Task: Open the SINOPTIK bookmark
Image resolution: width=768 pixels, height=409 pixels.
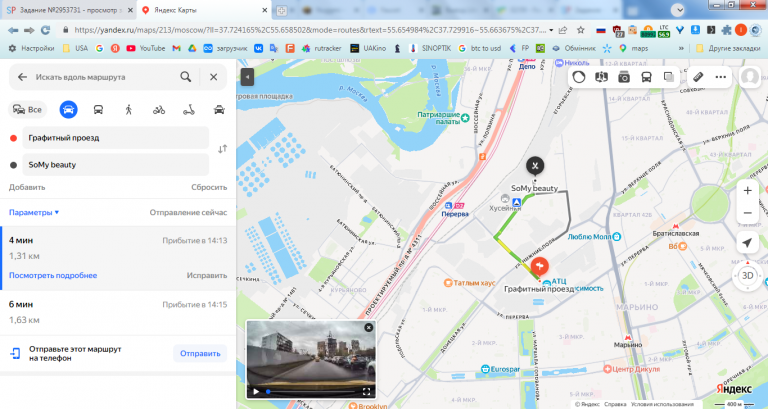Action: pos(430,48)
